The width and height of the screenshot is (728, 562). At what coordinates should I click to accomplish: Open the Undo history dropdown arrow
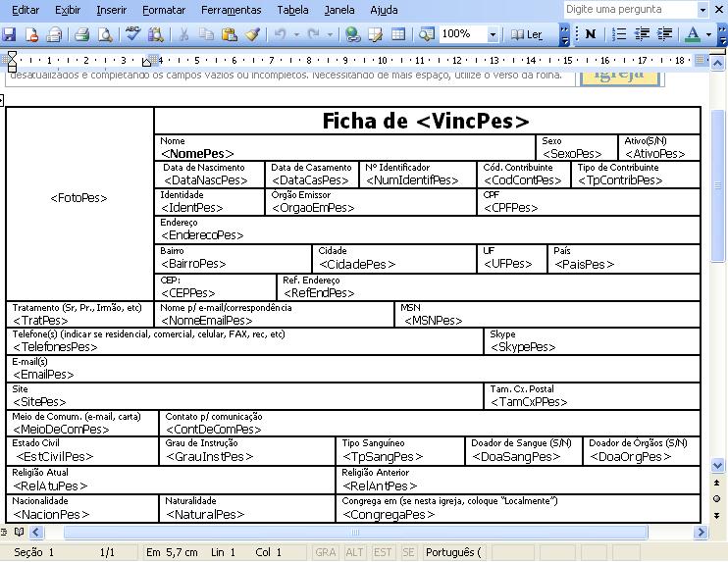[x=296, y=34]
